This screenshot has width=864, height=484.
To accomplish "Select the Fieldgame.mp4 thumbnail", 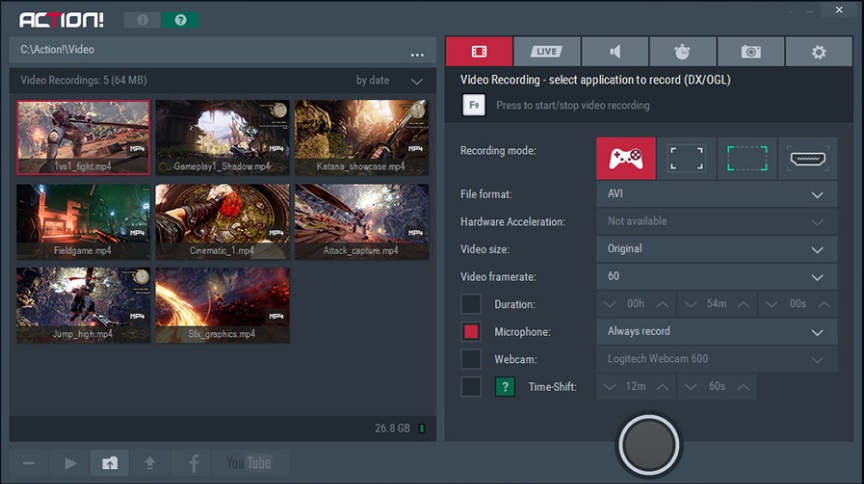I will click(x=83, y=222).
